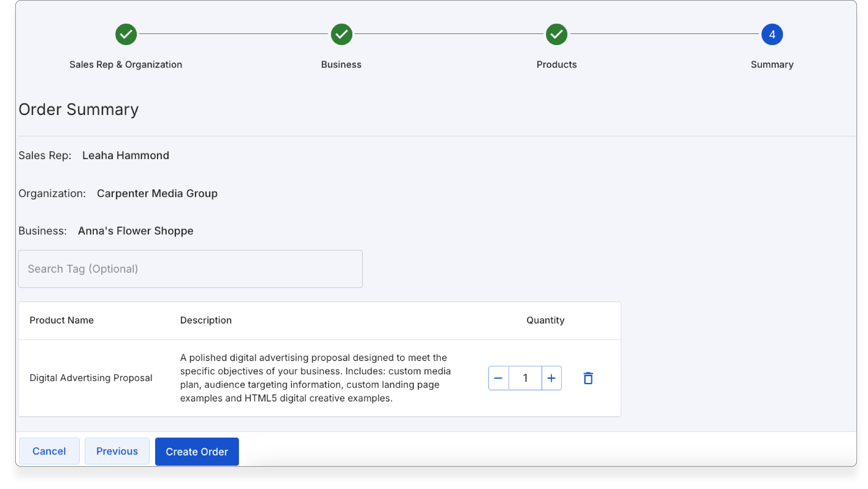The height and width of the screenshot is (489, 868).
Task: Click the Products step checkmark icon
Action: tap(556, 34)
